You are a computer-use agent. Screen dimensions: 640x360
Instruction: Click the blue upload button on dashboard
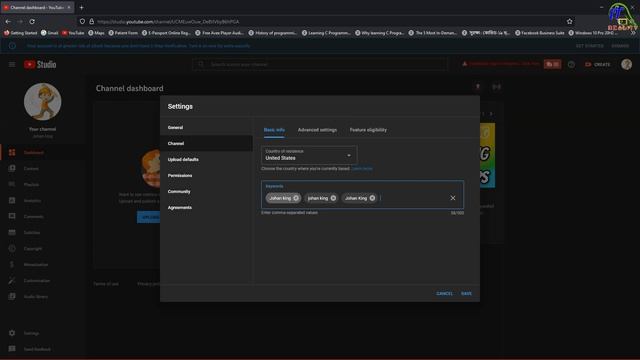tap(149, 217)
